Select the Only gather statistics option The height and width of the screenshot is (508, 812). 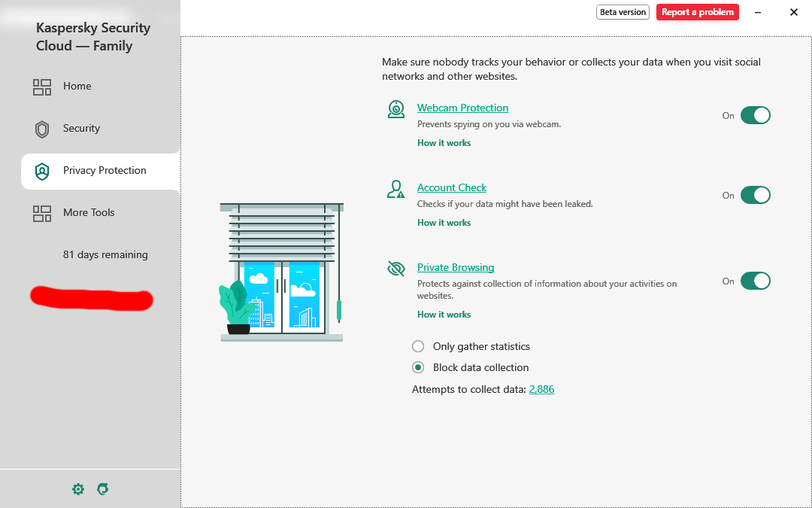click(471, 346)
